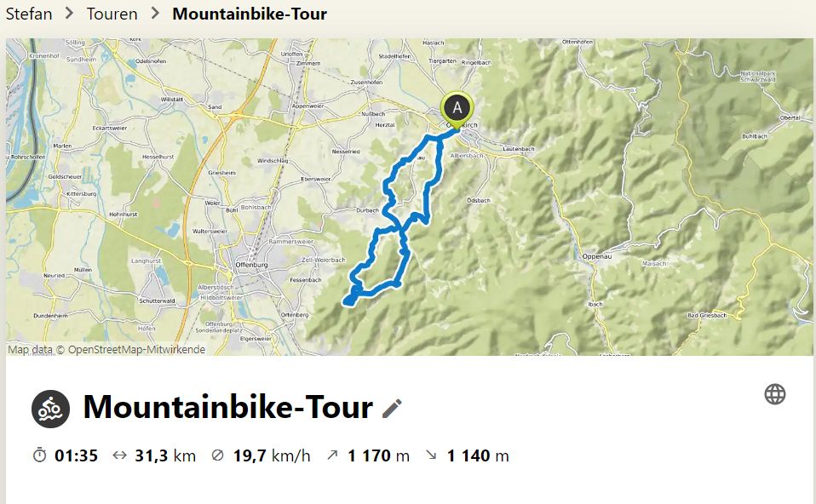This screenshot has height=504, width=816.
Task: Click the pencil edit icon beside the title
Action: [x=392, y=409]
